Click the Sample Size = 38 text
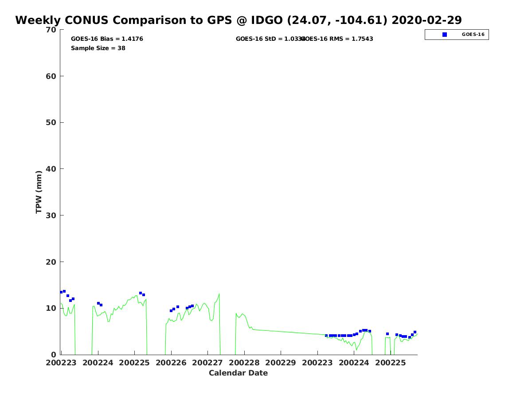 98,48
